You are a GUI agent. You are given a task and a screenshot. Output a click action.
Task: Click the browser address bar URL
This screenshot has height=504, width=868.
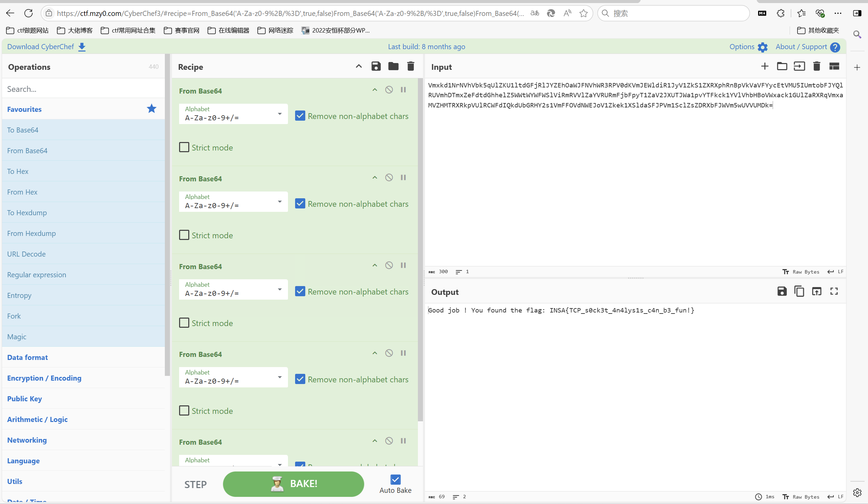coord(290,13)
